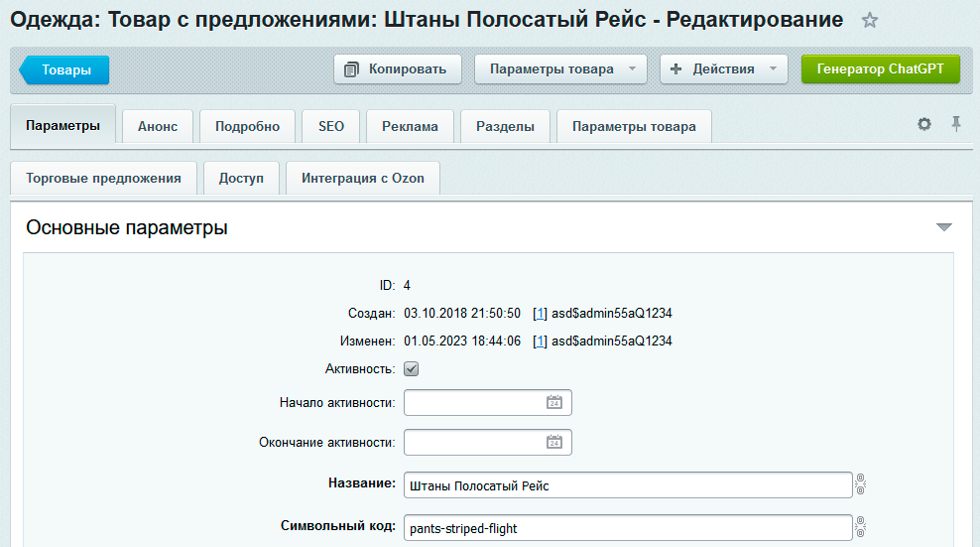Open the SEO tab

click(331, 126)
